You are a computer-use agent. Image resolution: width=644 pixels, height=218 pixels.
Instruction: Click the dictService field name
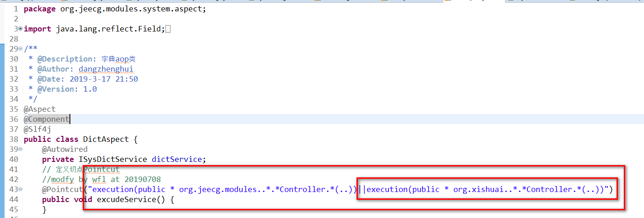point(176,159)
